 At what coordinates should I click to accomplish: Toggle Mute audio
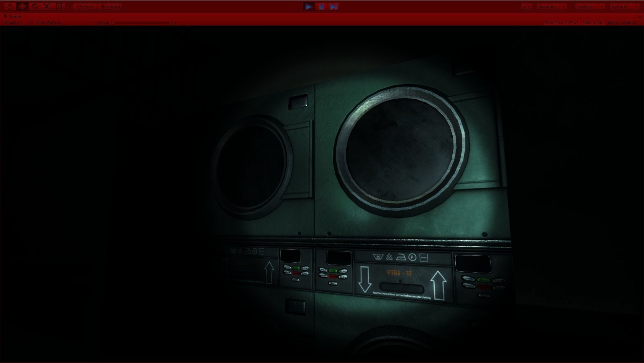tap(593, 23)
